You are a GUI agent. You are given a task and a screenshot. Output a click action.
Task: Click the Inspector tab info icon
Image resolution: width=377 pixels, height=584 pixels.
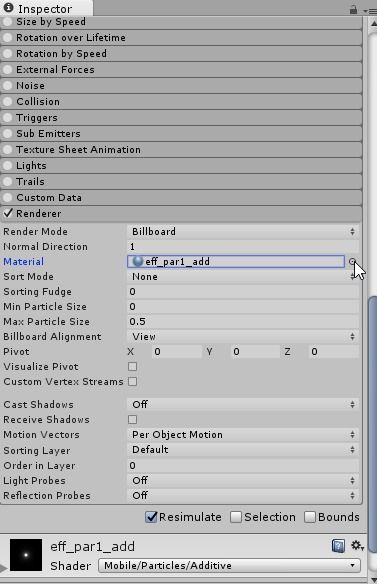pos(8,7)
